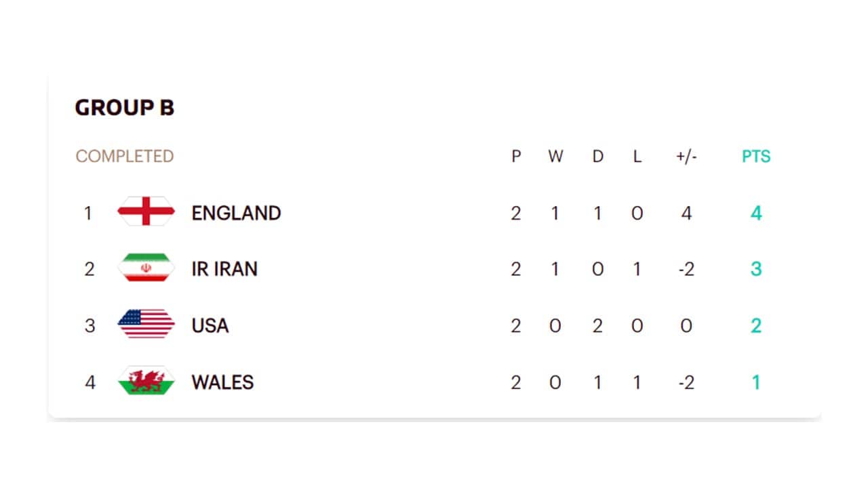Click the PTS column header

coord(756,157)
